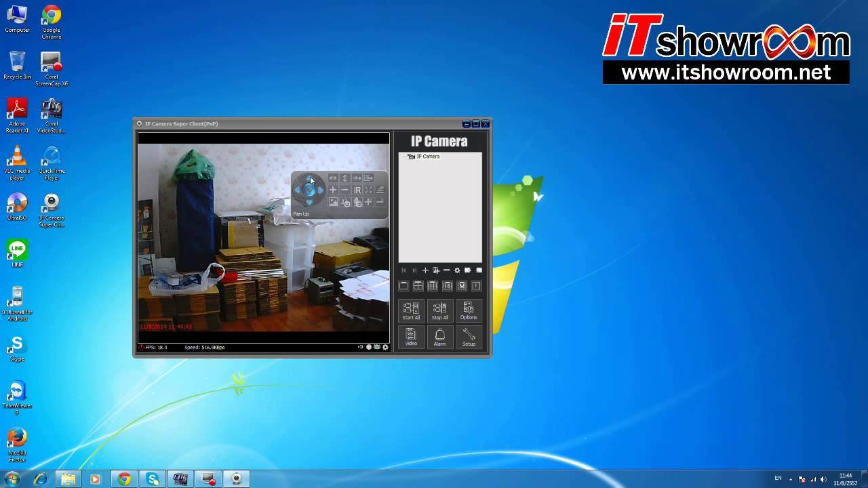Open the TeamViewer desktop icon
This screenshot has width=868, height=488.
17,398
